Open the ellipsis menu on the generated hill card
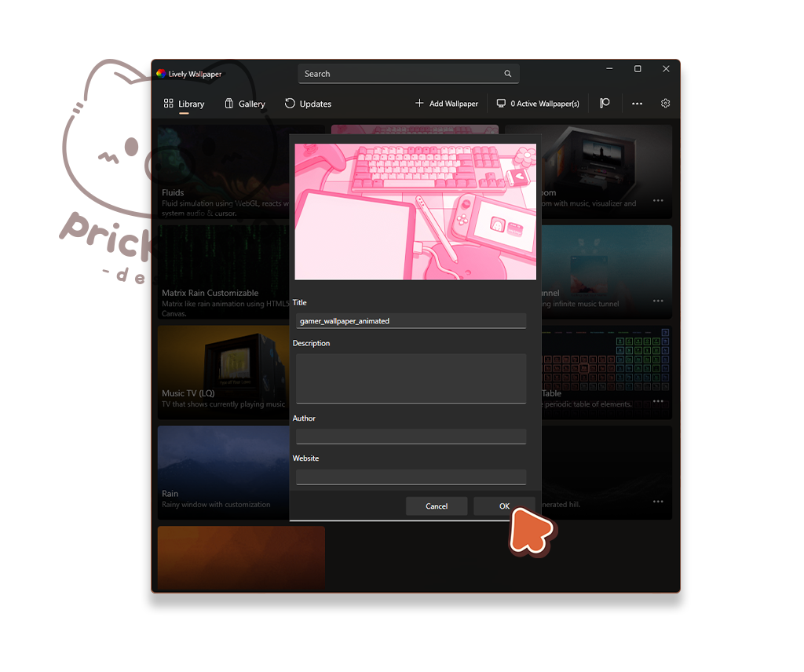This screenshot has width=804, height=672. [658, 502]
